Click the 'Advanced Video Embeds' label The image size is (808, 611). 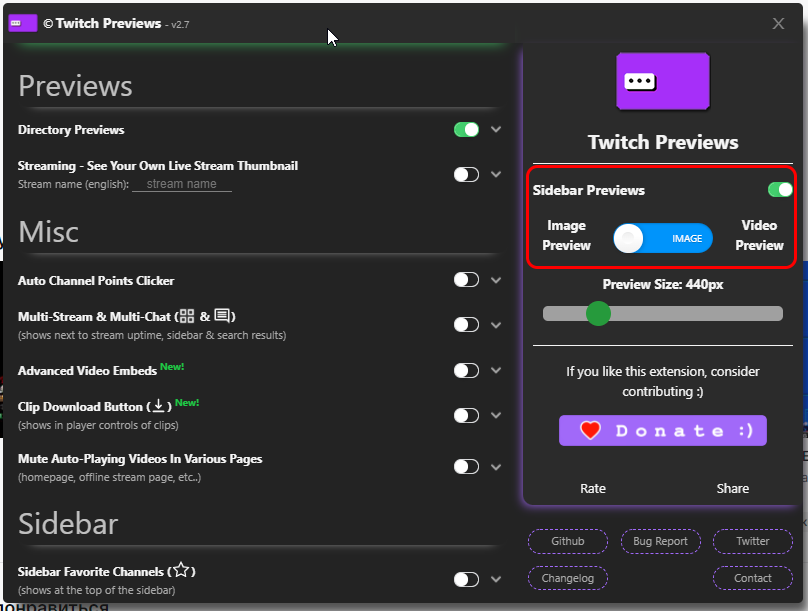[87, 371]
